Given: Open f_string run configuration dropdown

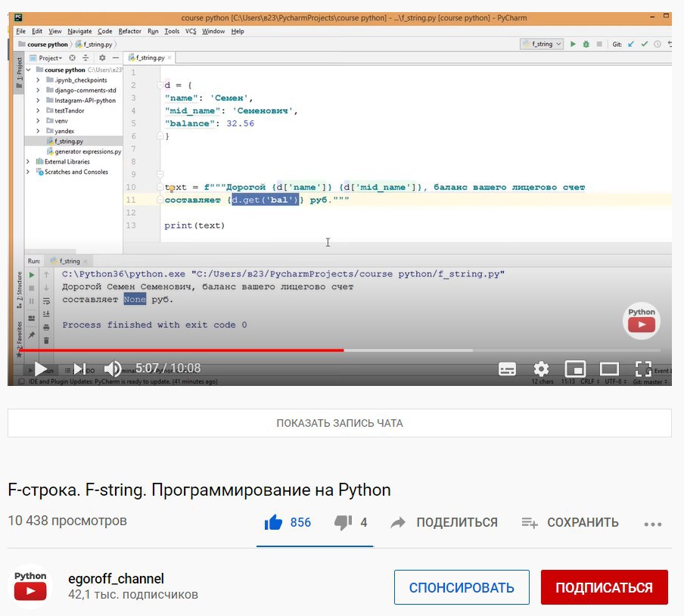Looking at the screenshot, I should (x=541, y=44).
